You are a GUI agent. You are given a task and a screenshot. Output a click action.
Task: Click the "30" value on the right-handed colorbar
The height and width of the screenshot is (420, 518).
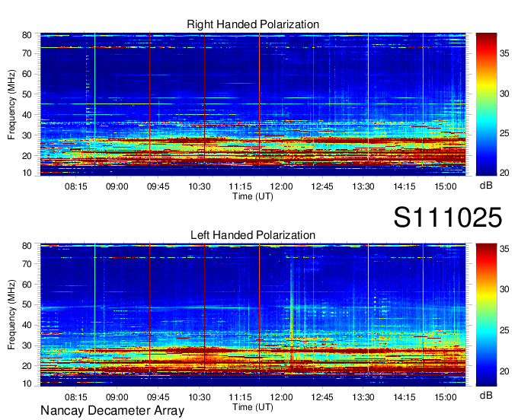(504, 94)
